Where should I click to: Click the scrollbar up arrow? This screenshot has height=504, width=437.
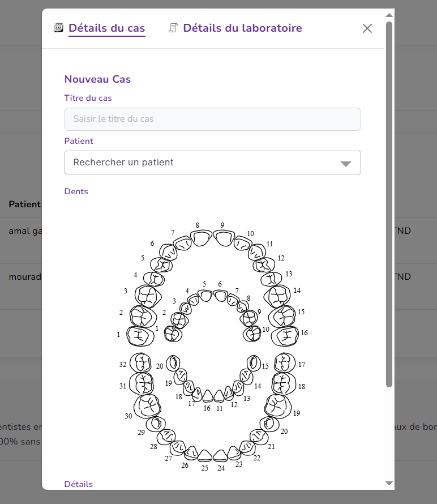[389, 15]
